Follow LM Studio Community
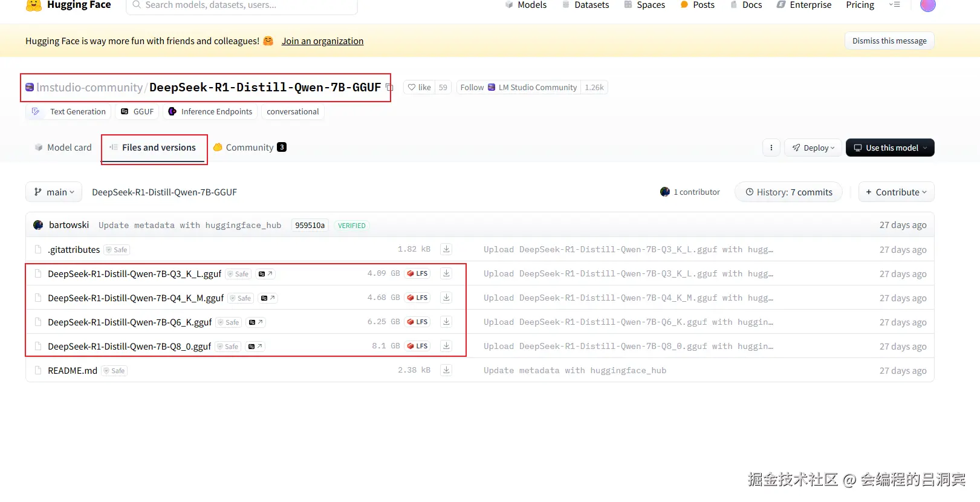Viewport: 980px width, 502px height. 519,88
